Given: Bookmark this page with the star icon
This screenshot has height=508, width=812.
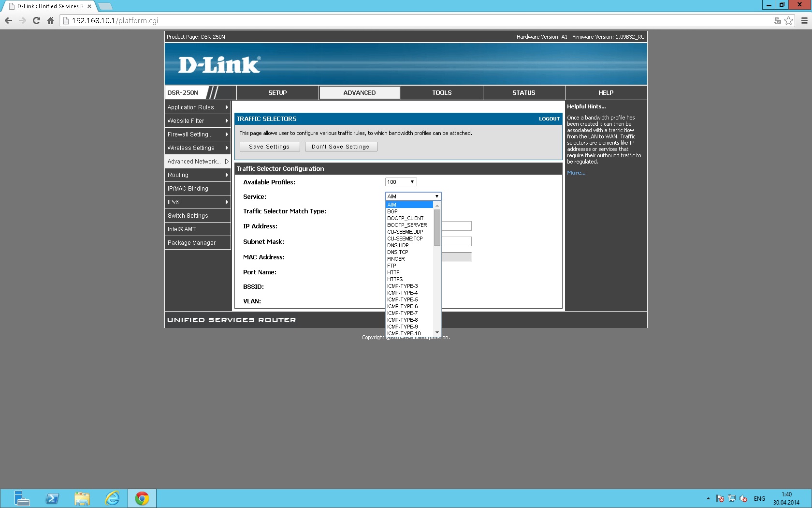Looking at the screenshot, I should pyautogui.click(x=789, y=21).
